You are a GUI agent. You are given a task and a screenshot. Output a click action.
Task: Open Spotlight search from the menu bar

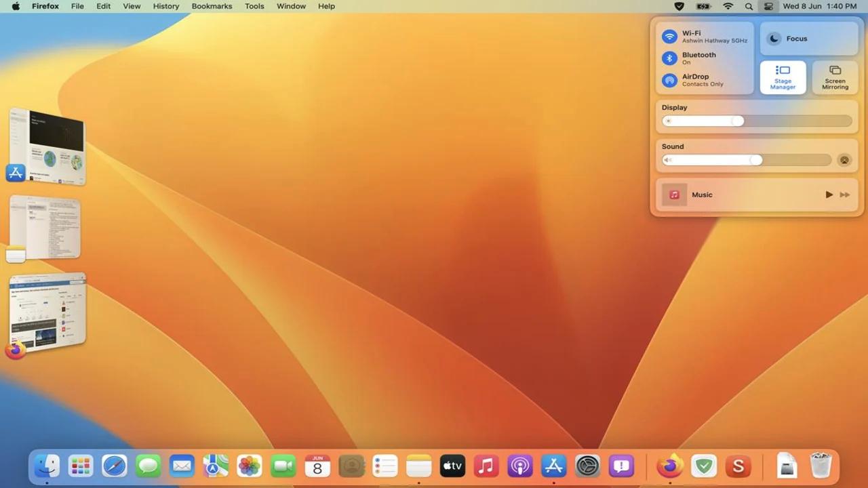[749, 6]
